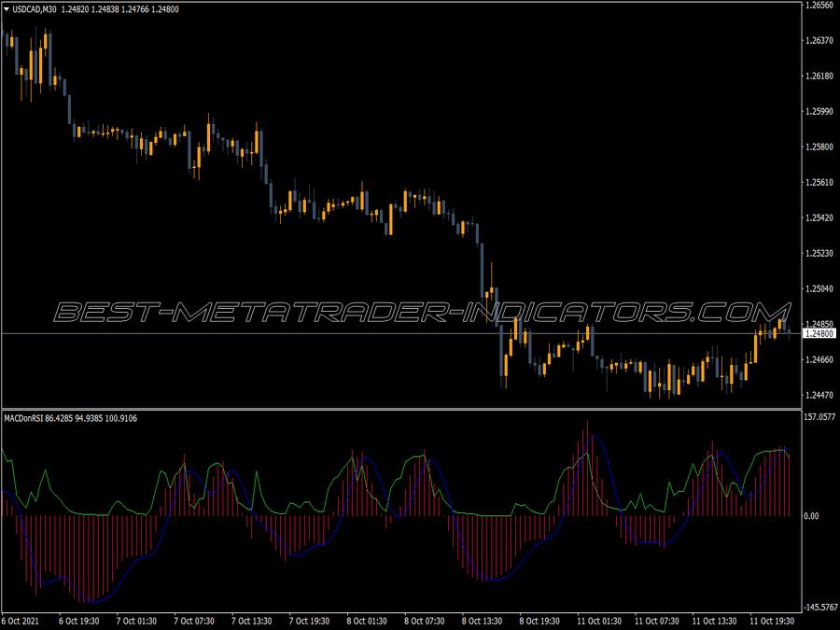Click time axis label 7 Oct 13:30
The image size is (840, 630).
coord(252,622)
